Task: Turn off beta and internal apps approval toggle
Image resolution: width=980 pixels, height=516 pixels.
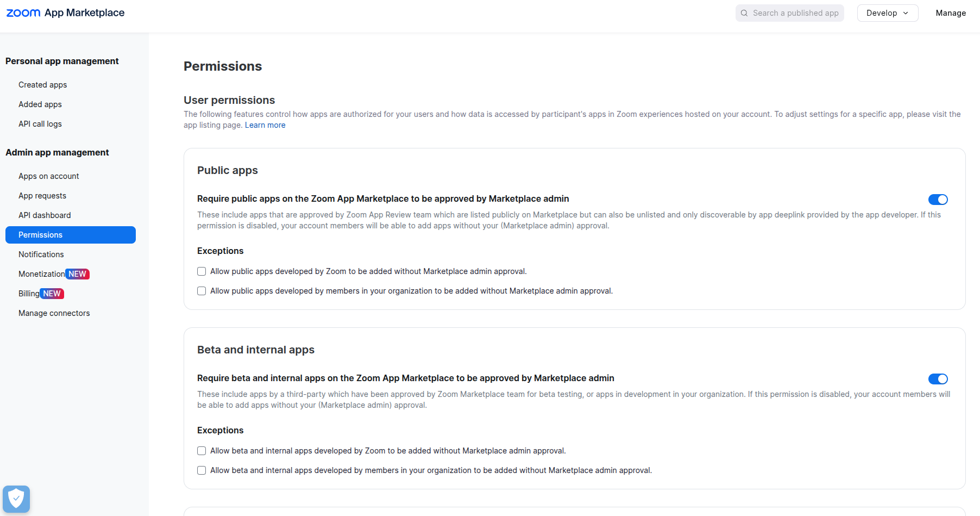Action: (938, 378)
